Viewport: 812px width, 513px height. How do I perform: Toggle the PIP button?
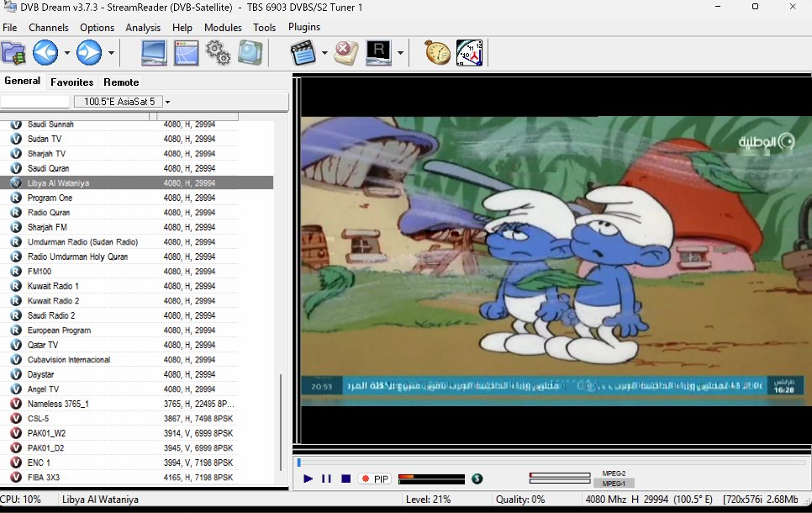coord(376,479)
